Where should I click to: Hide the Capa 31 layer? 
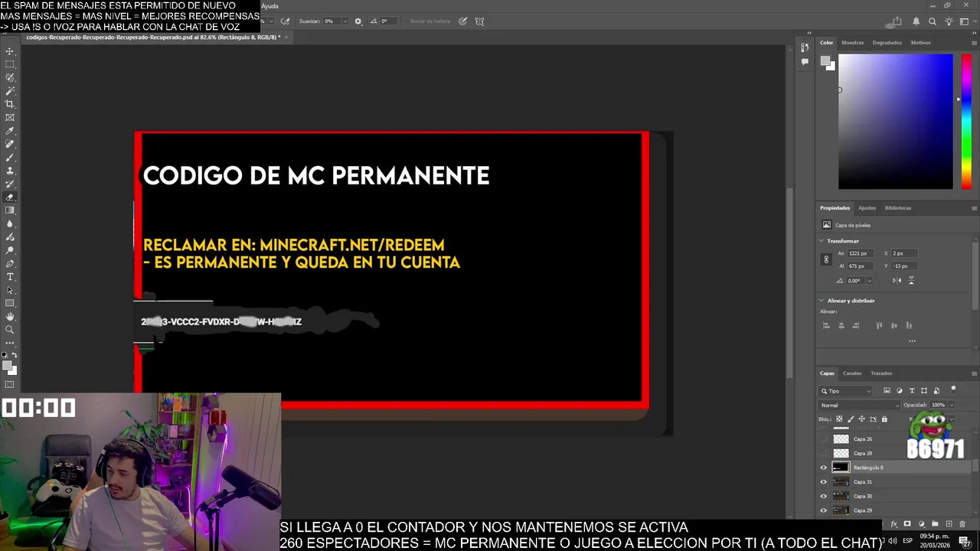click(x=824, y=482)
